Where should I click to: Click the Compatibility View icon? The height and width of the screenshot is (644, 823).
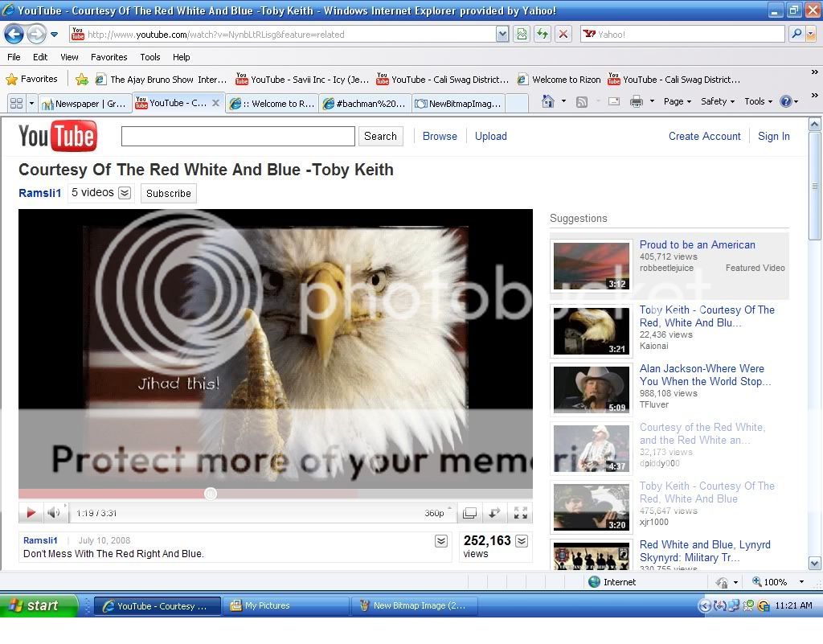pyautogui.click(x=521, y=35)
